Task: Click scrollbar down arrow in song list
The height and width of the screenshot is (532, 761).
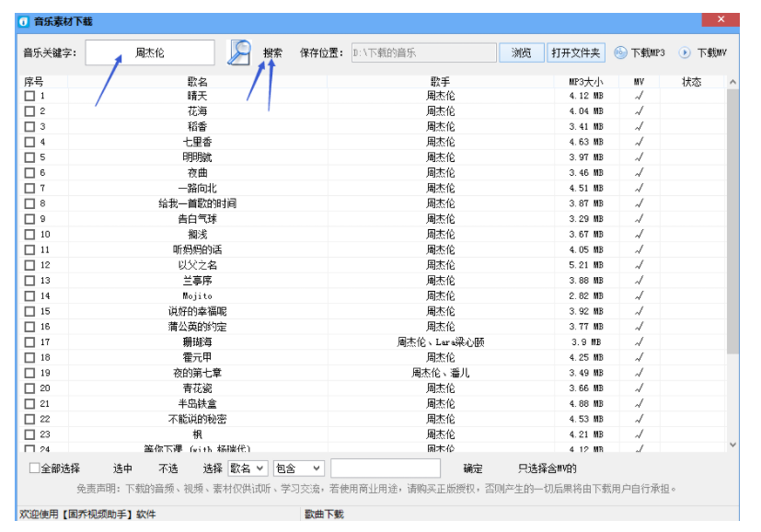Action: tap(732, 445)
